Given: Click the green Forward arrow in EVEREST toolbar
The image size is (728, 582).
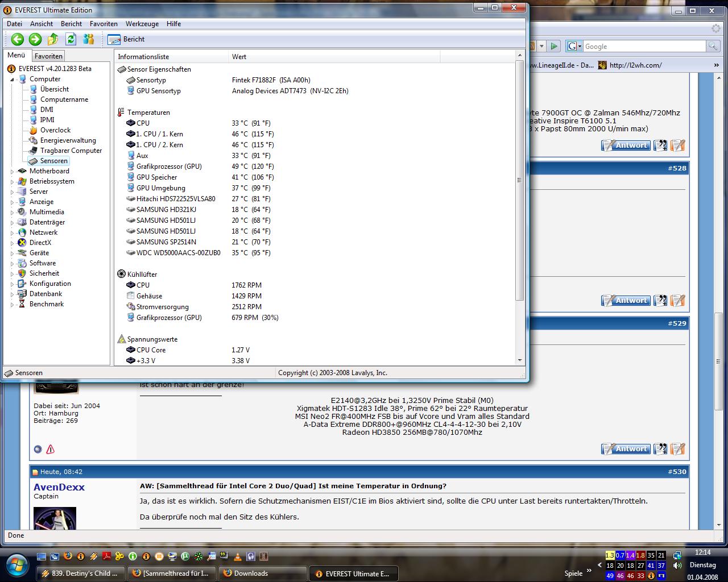Looking at the screenshot, I should [35, 39].
